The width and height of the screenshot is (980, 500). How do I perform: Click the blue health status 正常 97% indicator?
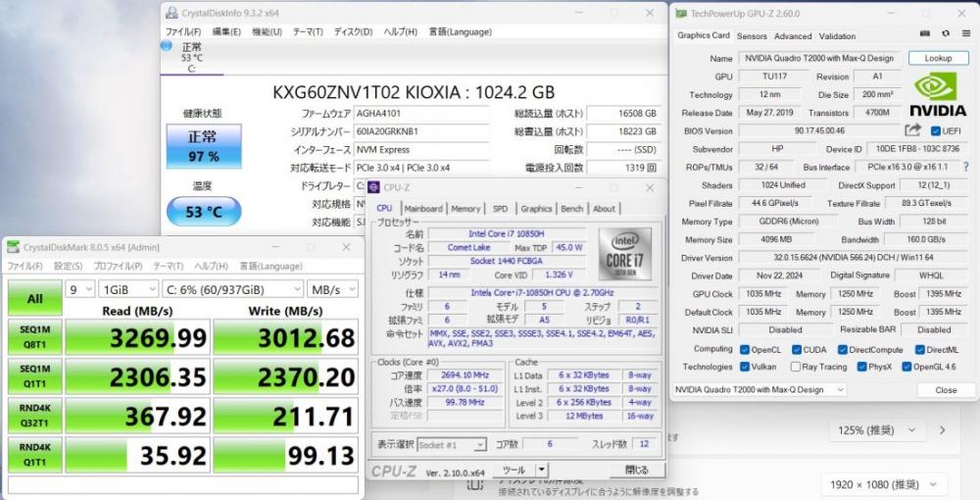(204, 146)
